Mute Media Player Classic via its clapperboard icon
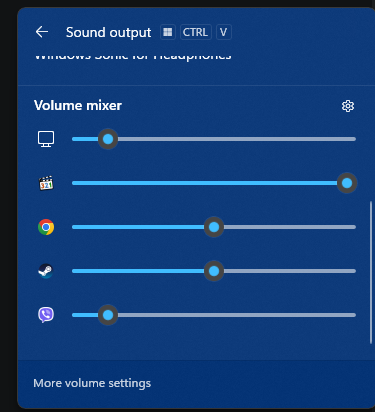 [46, 183]
